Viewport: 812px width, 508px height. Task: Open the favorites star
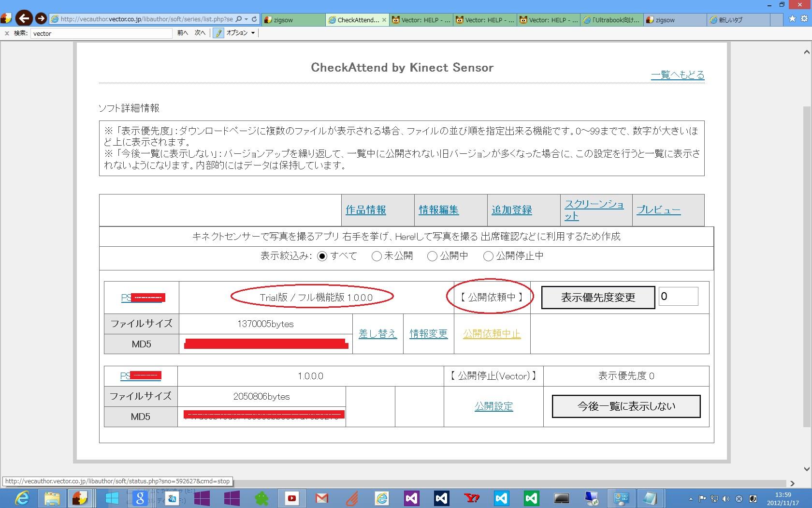point(792,19)
